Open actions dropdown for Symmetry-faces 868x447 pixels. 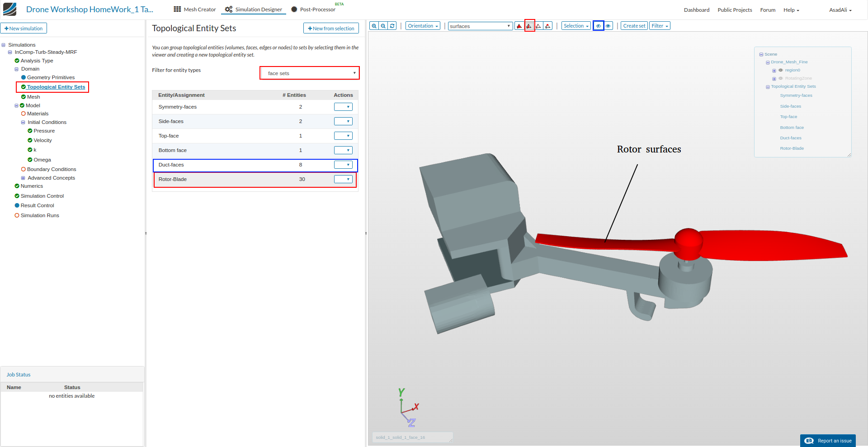point(343,107)
